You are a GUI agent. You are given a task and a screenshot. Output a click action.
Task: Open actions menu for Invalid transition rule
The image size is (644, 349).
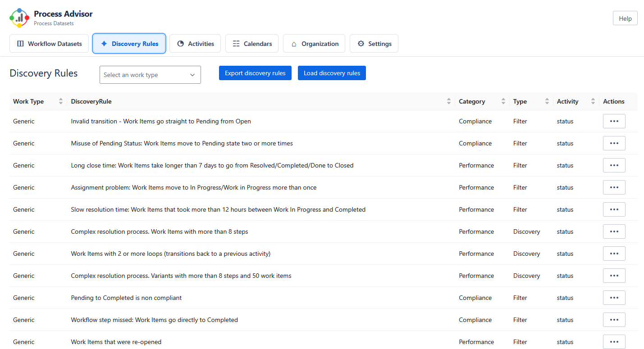pos(614,121)
